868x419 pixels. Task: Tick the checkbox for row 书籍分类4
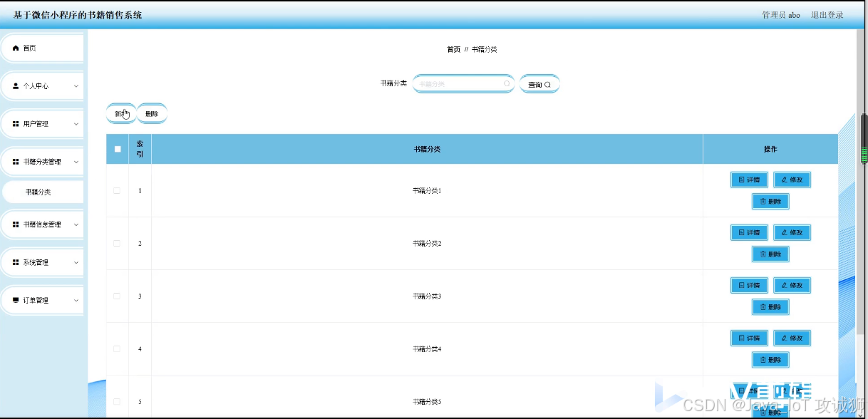(117, 348)
